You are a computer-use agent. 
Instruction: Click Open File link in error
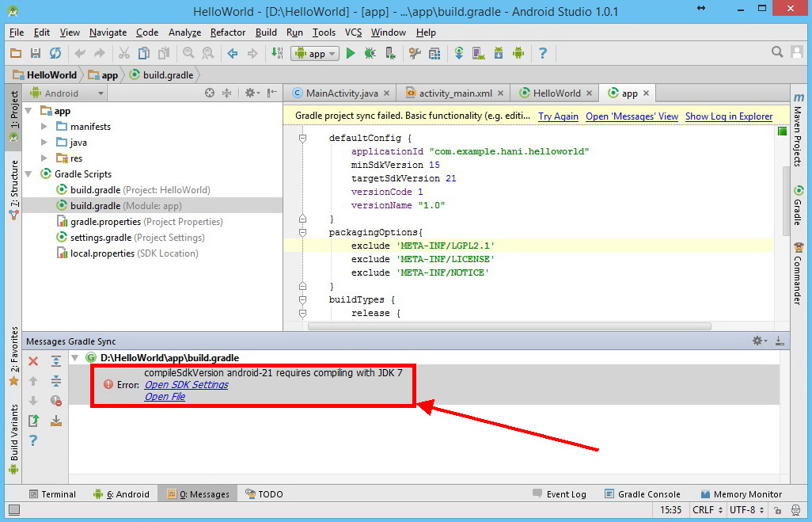coord(165,397)
